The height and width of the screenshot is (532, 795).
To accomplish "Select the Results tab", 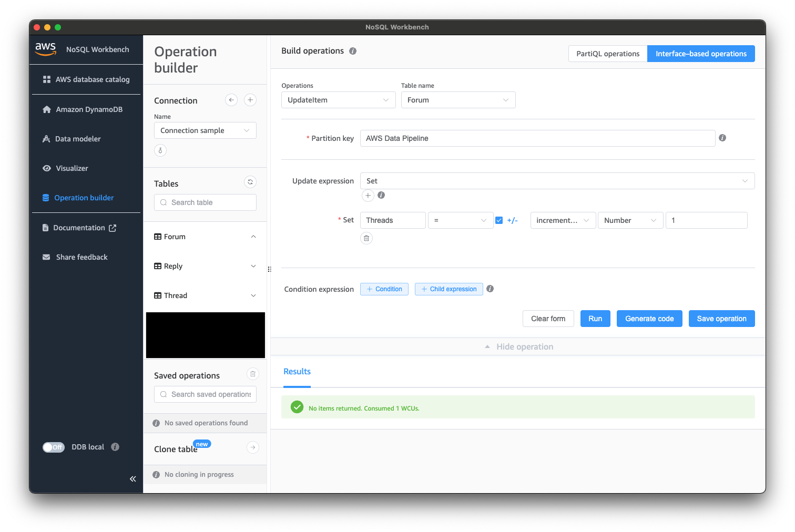I will tap(297, 372).
